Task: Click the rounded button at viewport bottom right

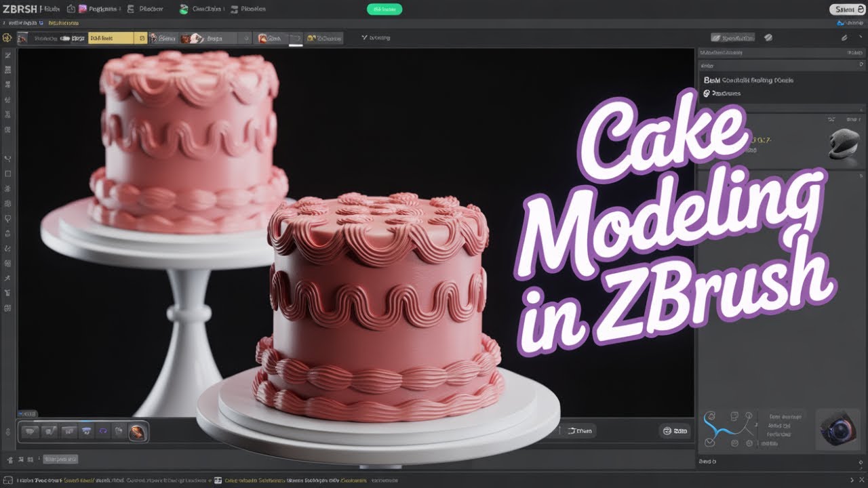Action: click(675, 430)
